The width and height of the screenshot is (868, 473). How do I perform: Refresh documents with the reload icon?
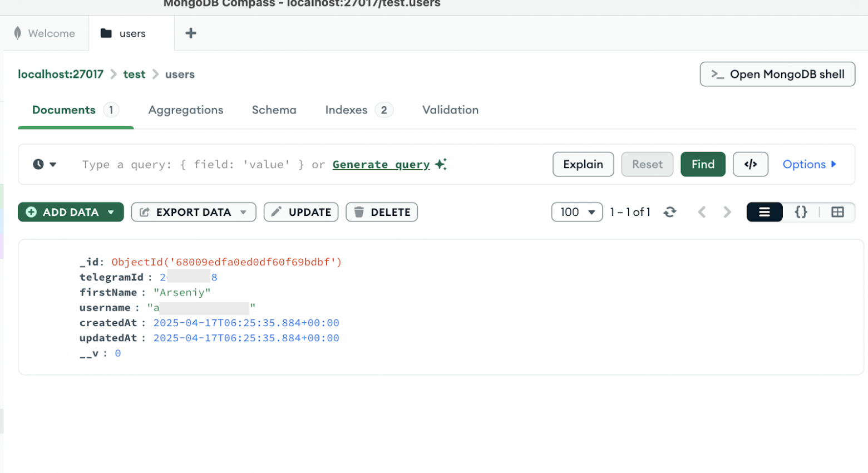pos(670,212)
